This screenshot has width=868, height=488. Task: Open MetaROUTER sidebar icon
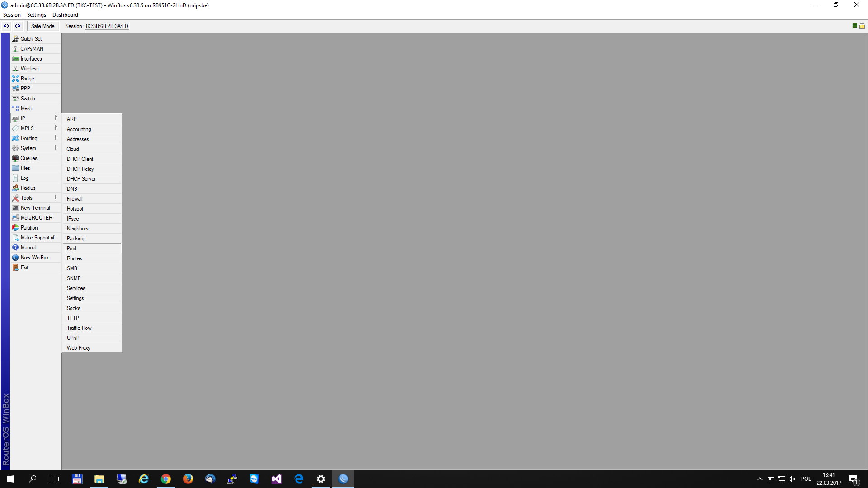coord(15,218)
